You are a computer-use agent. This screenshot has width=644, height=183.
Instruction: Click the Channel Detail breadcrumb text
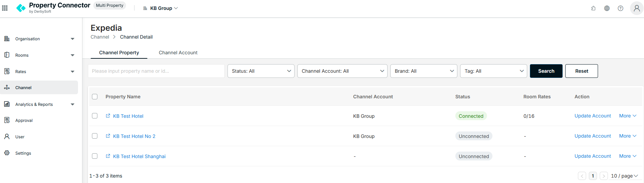[x=136, y=37]
